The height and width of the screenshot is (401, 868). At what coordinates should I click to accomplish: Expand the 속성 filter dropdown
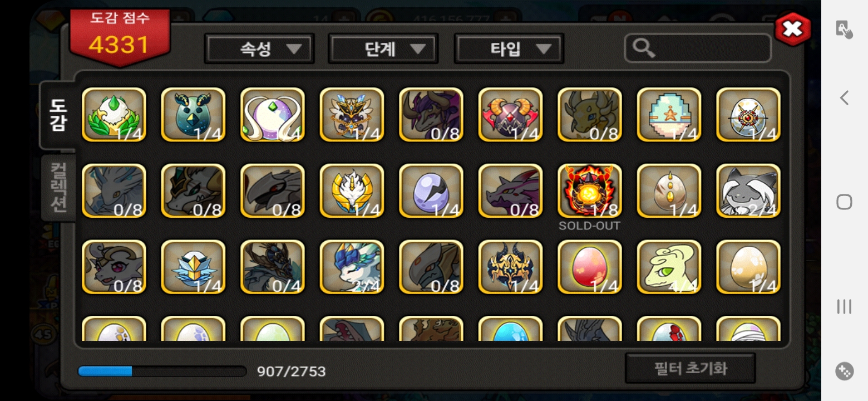[259, 49]
